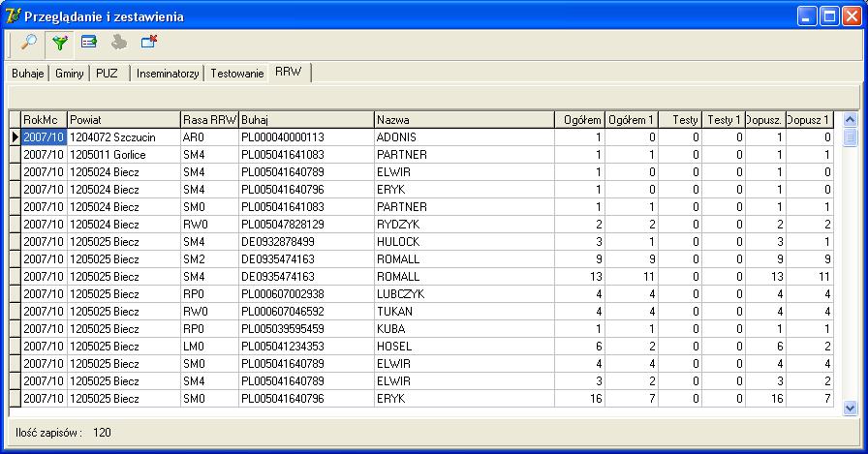The height and width of the screenshot is (454, 868).
Task: Click scrollbar down arrow
Action: click(850, 409)
